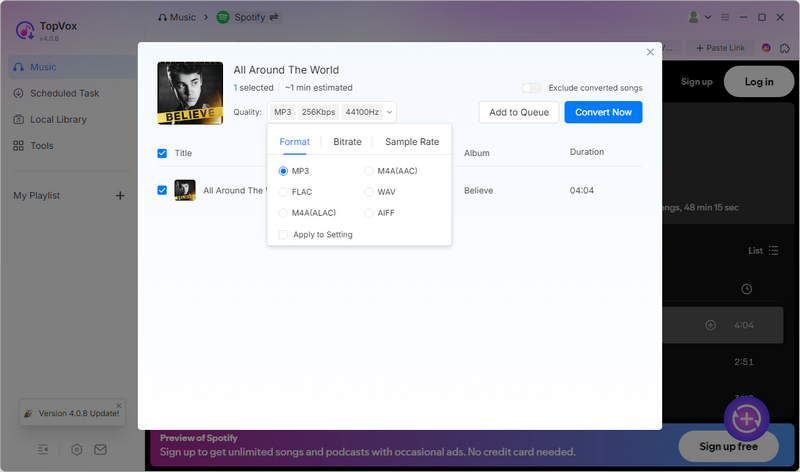The height and width of the screenshot is (472, 800).
Task: Click the Album column header
Action: tap(477, 153)
